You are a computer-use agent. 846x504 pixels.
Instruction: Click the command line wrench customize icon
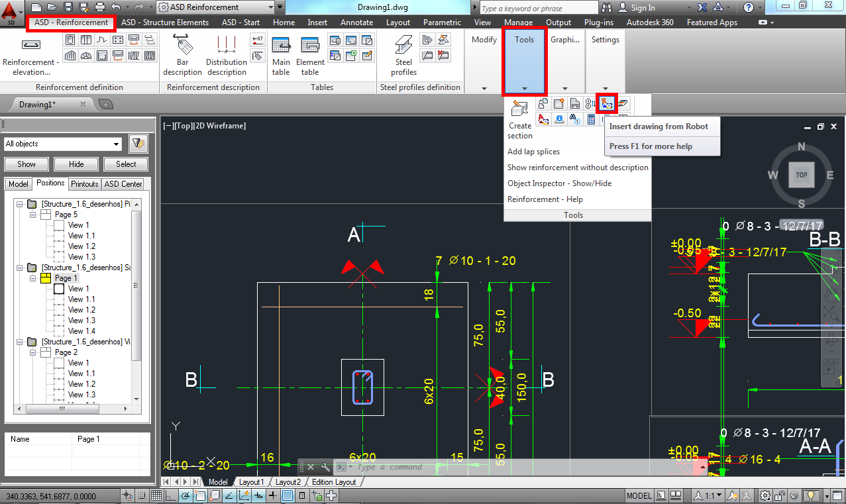(x=325, y=467)
